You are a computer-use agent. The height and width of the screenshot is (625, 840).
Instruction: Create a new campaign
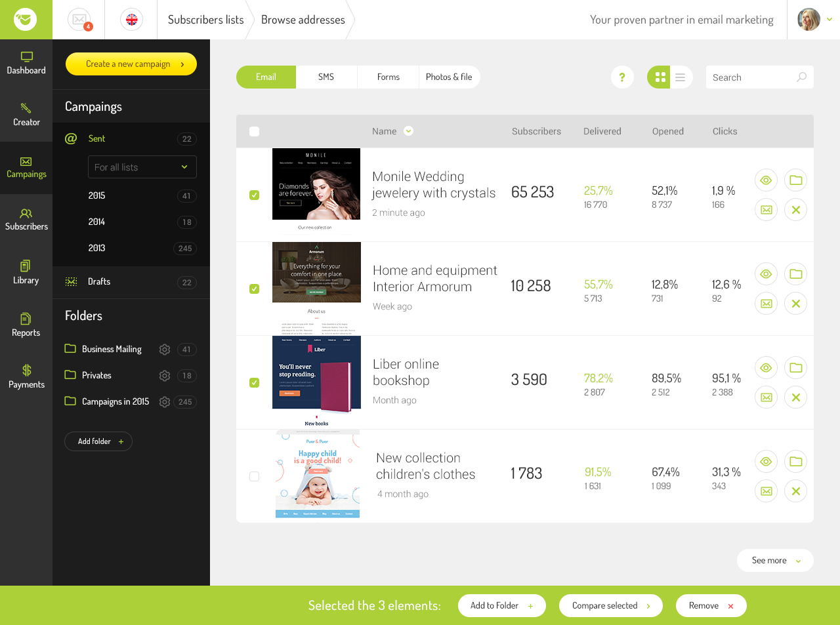(x=131, y=64)
